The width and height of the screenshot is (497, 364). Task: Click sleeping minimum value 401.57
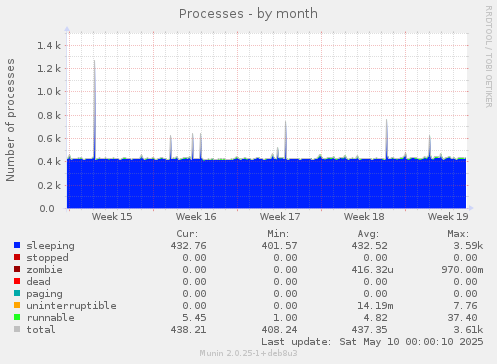(279, 246)
